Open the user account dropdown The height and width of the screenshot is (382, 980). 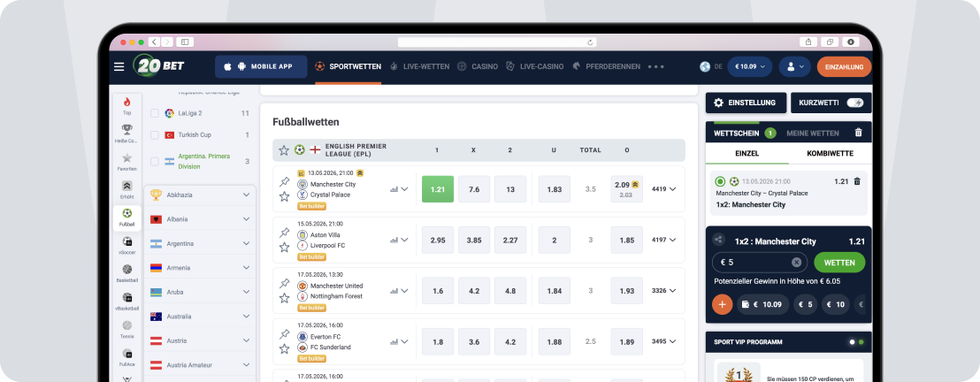coord(794,66)
